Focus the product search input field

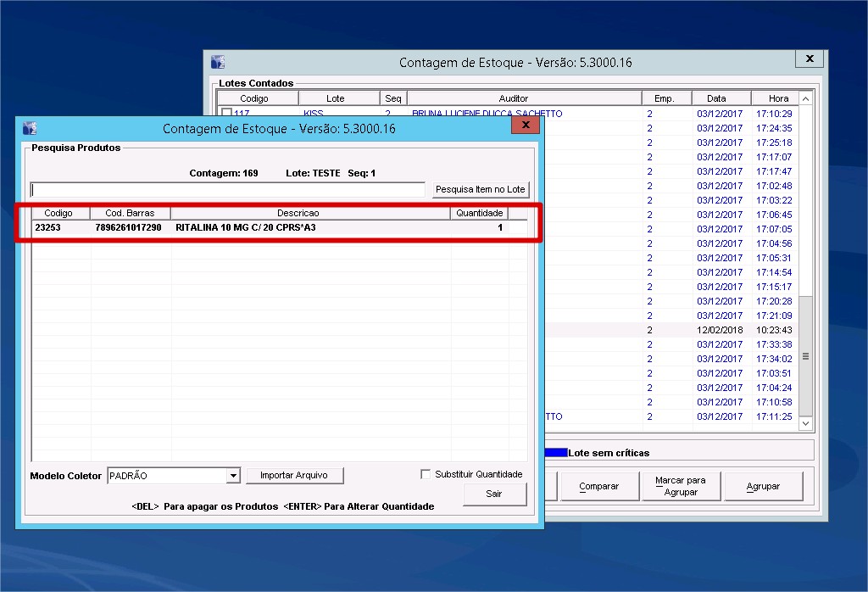(x=227, y=189)
